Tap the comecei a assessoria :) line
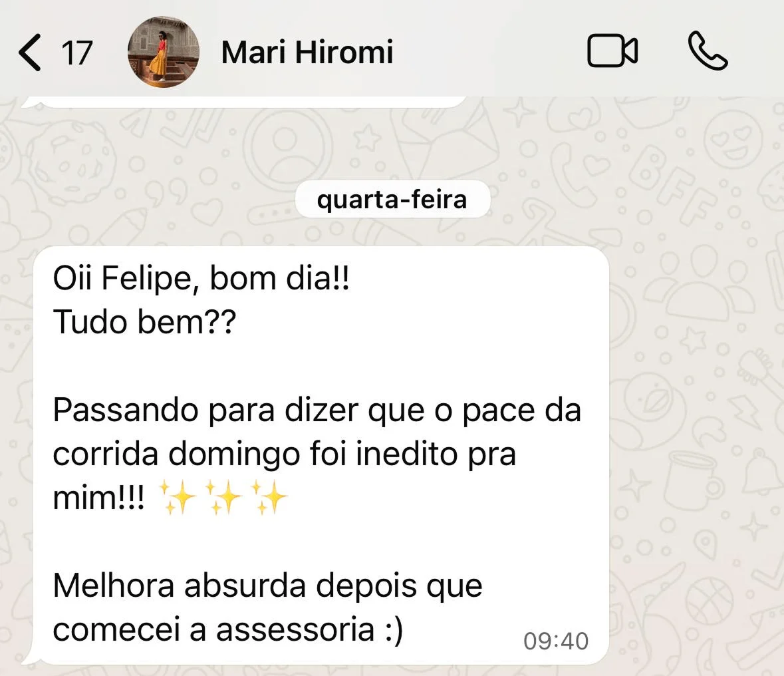The image size is (784, 676). point(227,629)
